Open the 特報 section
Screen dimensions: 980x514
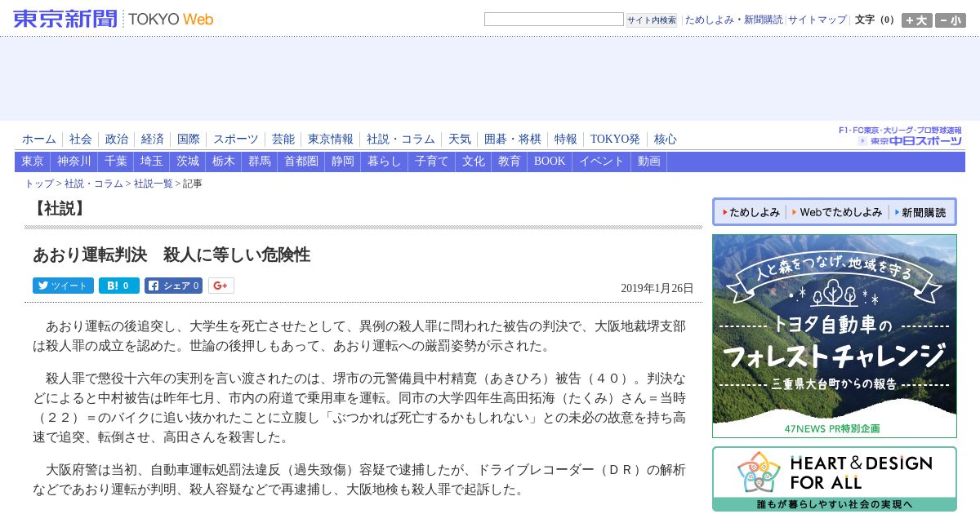[565, 140]
